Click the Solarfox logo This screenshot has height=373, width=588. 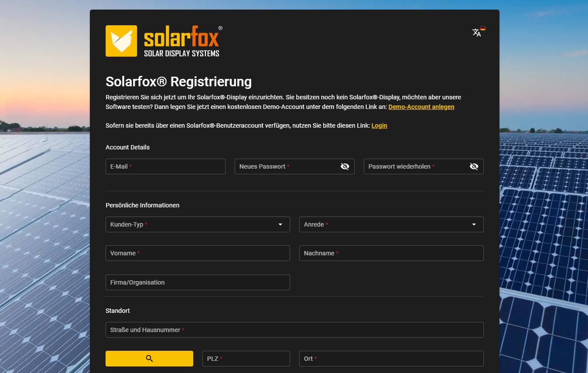tap(164, 41)
